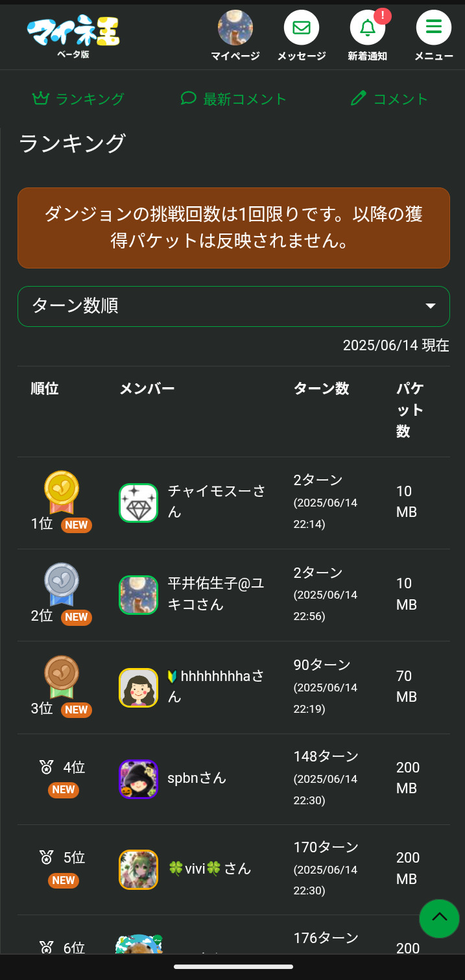The height and width of the screenshot is (980, 465).
Task: Switch to the ランキング tab
Action: pos(78,99)
